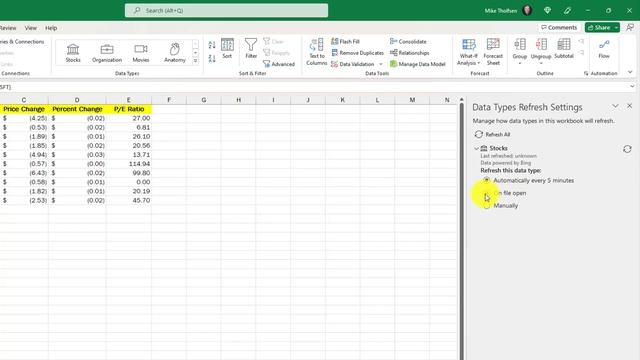Refresh the Stocks data type
The height and width of the screenshot is (360, 640).
point(627,149)
